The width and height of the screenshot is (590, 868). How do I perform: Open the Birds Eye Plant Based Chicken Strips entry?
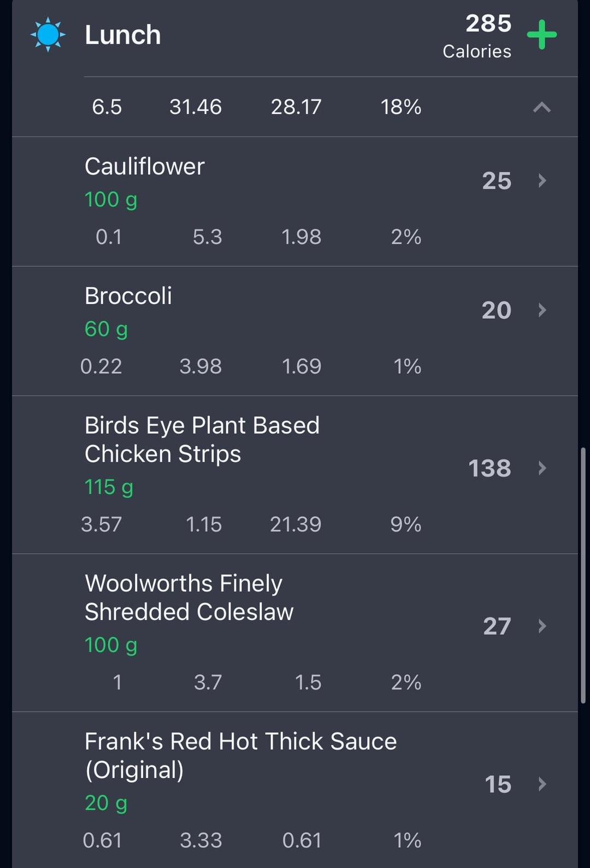pyautogui.click(x=295, y=475)
